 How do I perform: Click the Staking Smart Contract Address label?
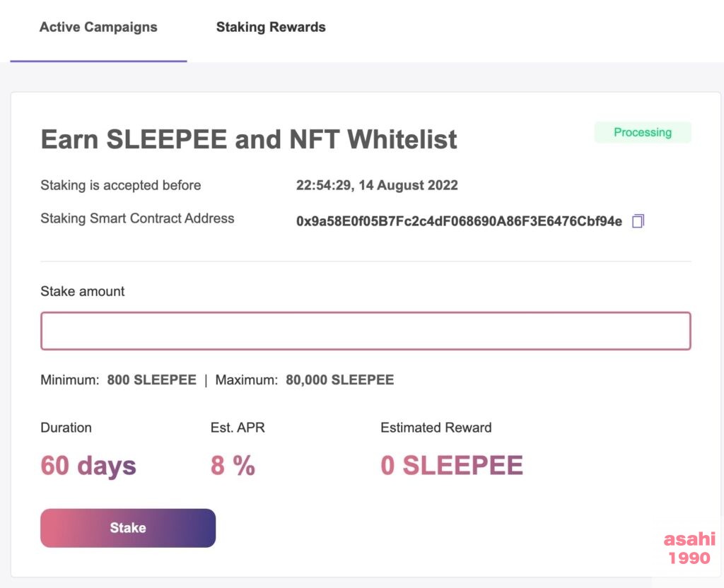click(137, 218)
